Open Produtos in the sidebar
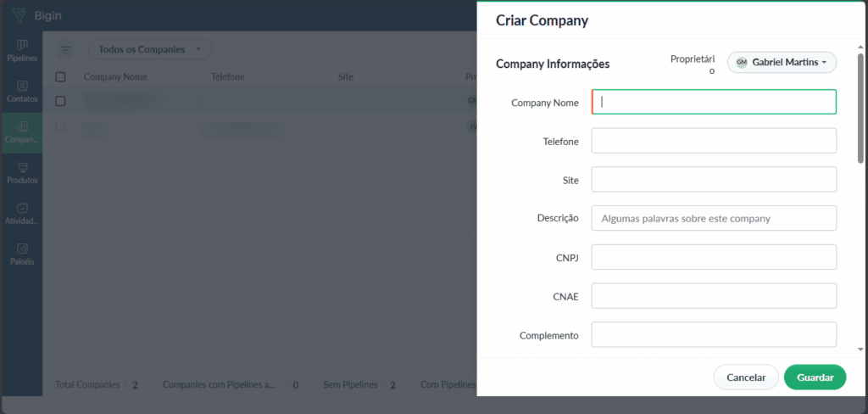The width and height of the screenshot is (868, 414). tap(22, 172)
